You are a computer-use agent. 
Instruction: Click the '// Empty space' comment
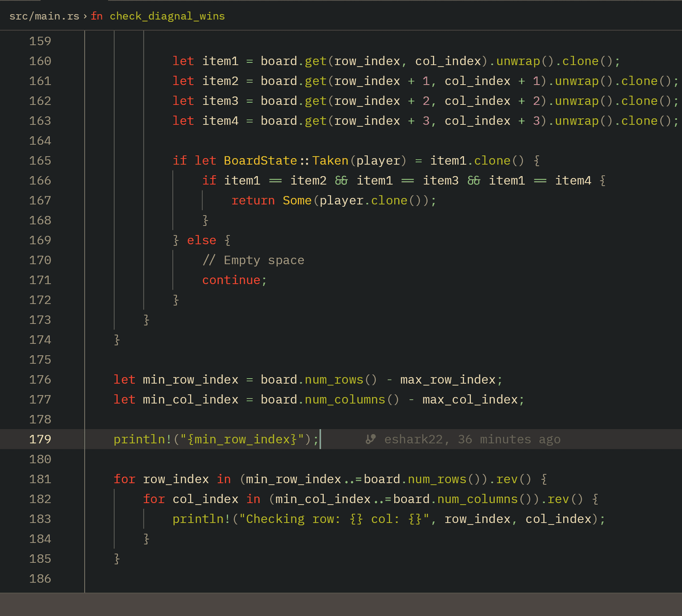pyautogui.click(x=253, y=260)
